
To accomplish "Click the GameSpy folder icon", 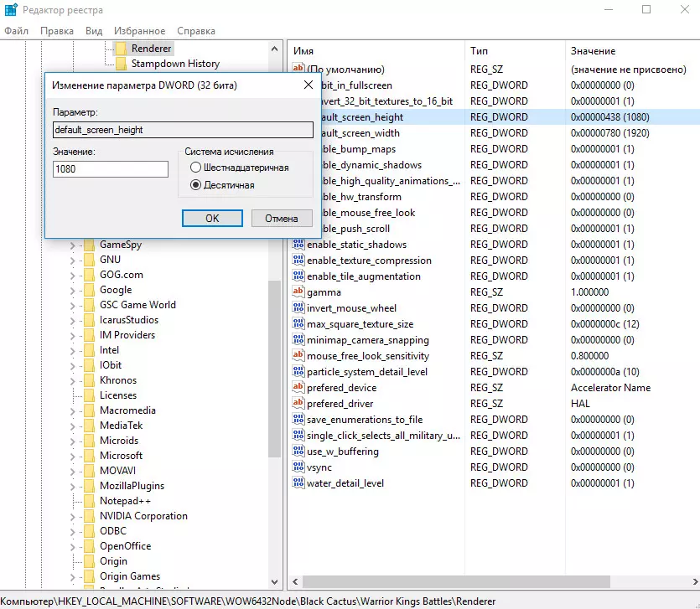I will tap(90, 245).
